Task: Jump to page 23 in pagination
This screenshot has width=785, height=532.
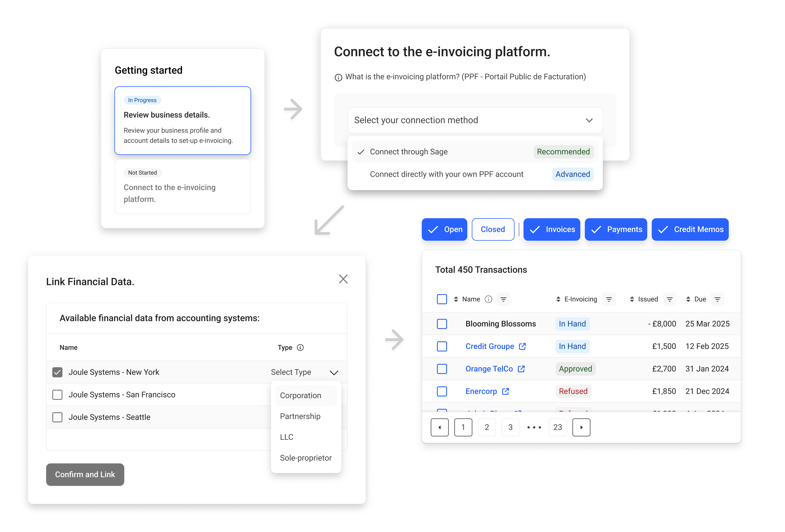Action: (x=557, y=427)
